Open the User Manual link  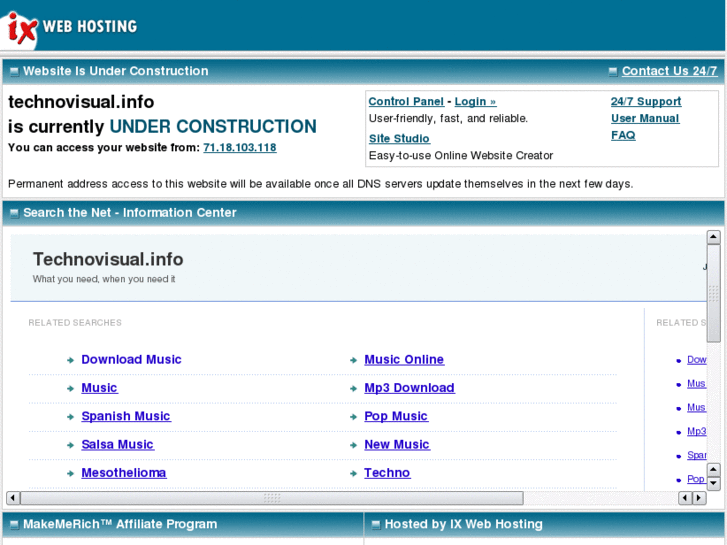click(645, 118)
